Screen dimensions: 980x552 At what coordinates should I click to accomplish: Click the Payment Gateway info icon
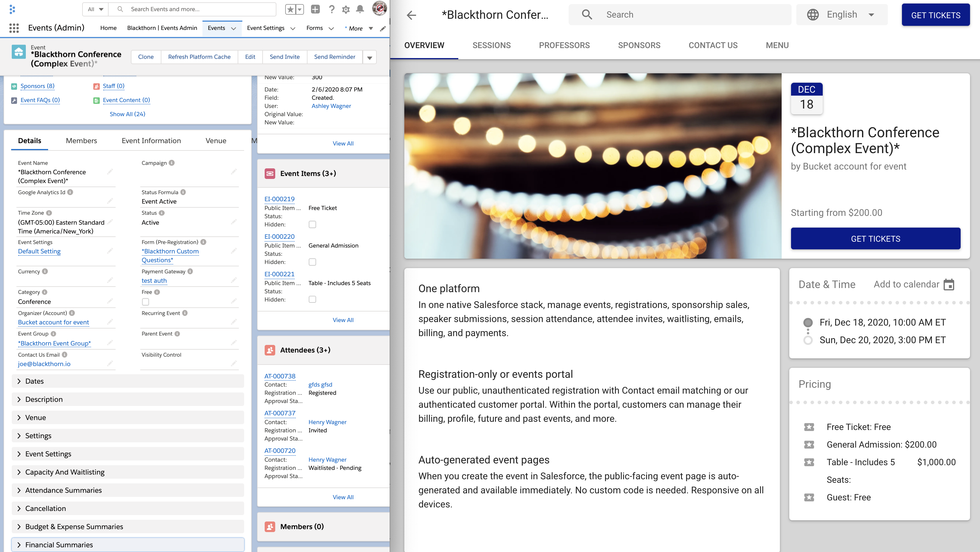coord(190,271)
